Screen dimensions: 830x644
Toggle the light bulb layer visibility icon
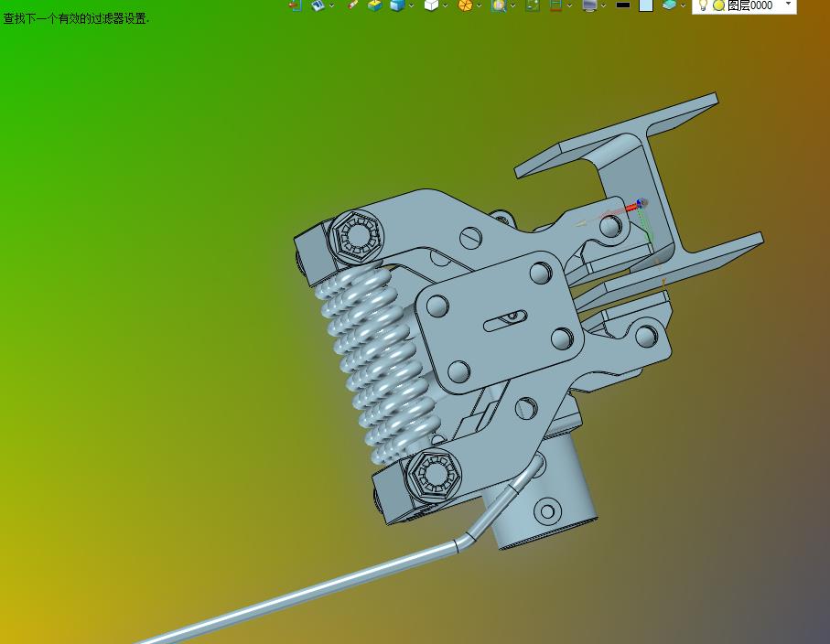coord(703,5)
